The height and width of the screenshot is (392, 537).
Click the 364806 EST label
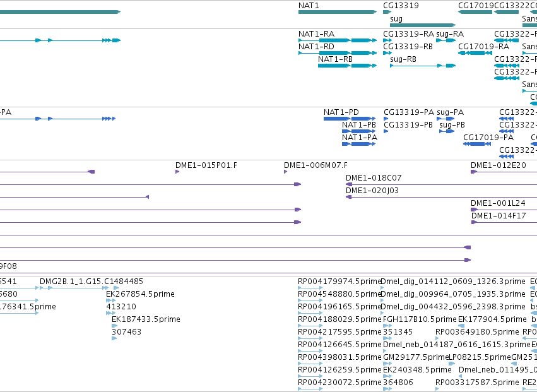click(398, 383)
